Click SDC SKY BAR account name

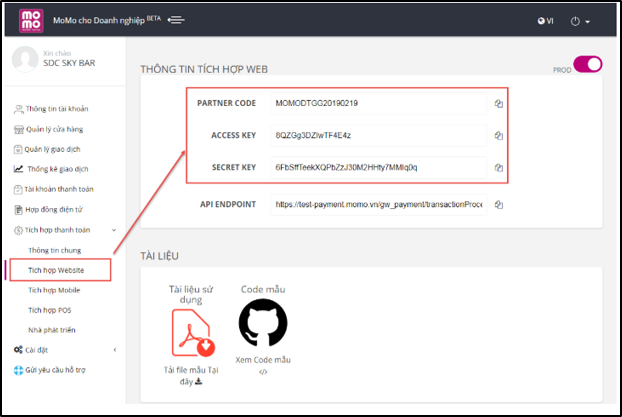[69, 63]
